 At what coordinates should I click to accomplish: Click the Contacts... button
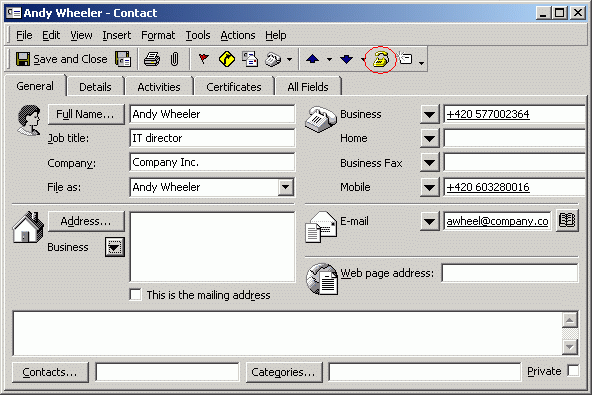(x=50, y=372)
